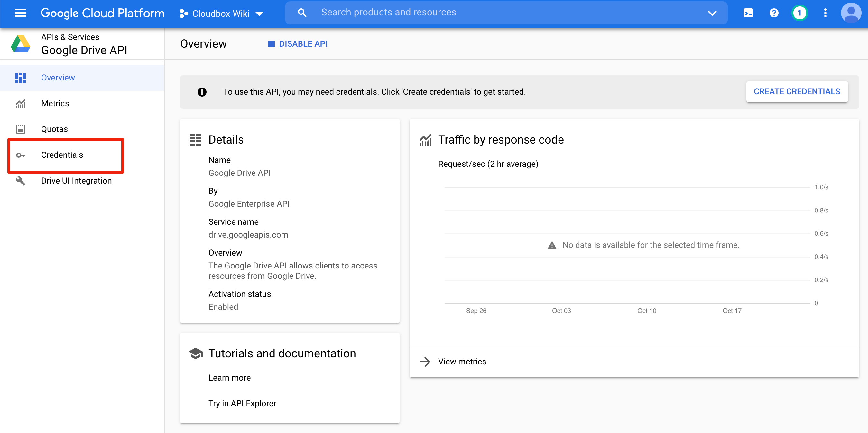Click the Credentials key icon

point(21,155)
